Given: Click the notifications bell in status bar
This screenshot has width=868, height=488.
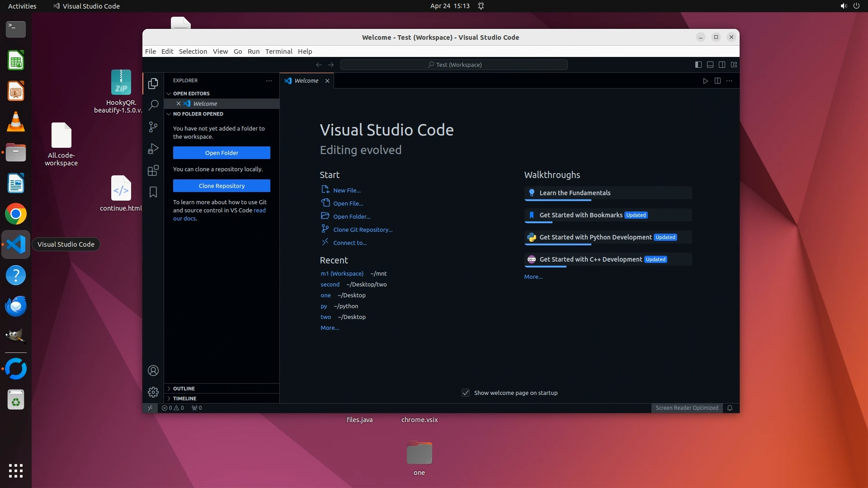Looking at the screenshot, I should point(730,408).
